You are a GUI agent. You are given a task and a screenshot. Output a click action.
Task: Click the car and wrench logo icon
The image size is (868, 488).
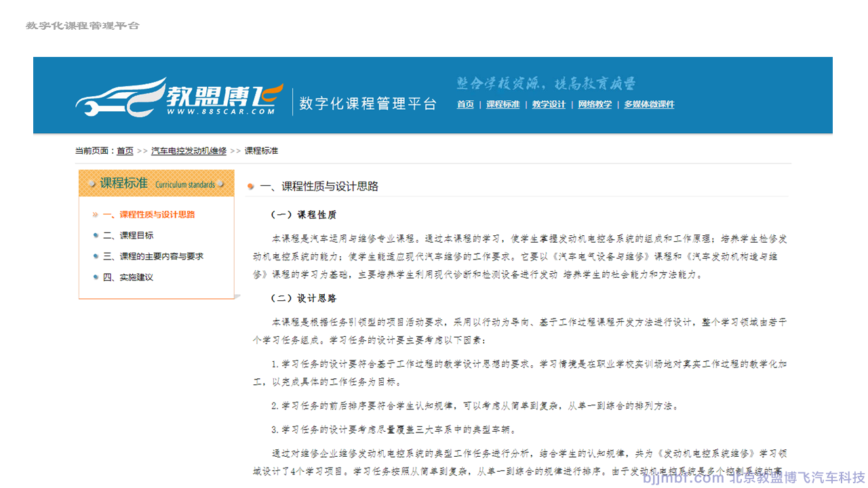coord(119,98)
